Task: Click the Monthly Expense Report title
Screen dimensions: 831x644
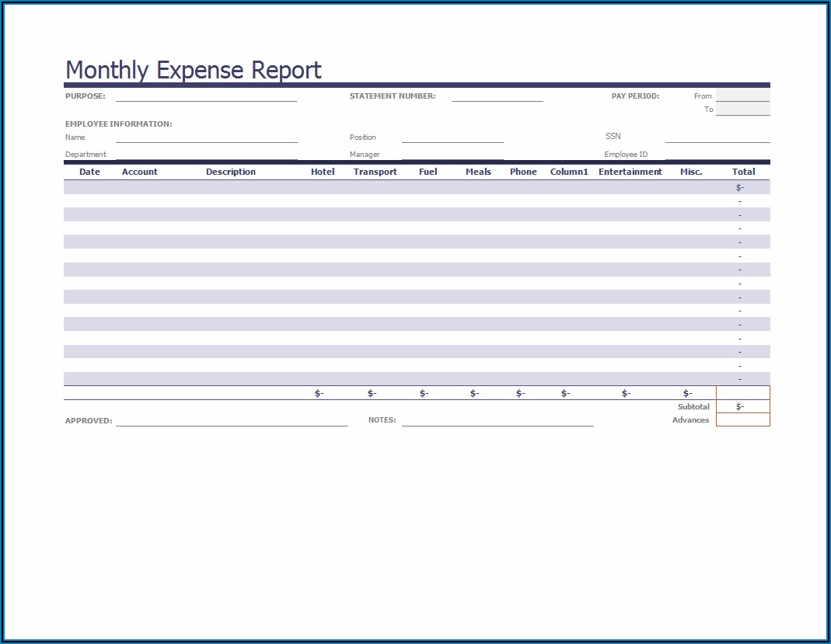Action: pyautogui.click(x=194, y=70)
